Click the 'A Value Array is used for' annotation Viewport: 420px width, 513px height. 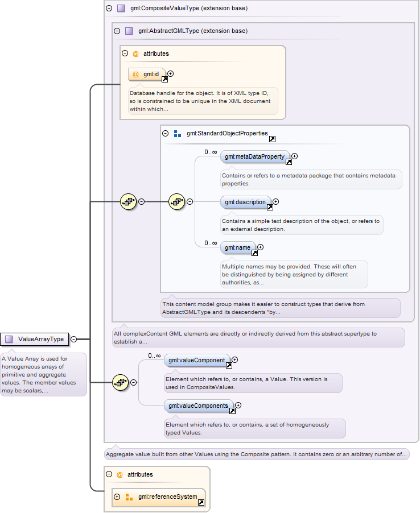(x=44, y=375)
